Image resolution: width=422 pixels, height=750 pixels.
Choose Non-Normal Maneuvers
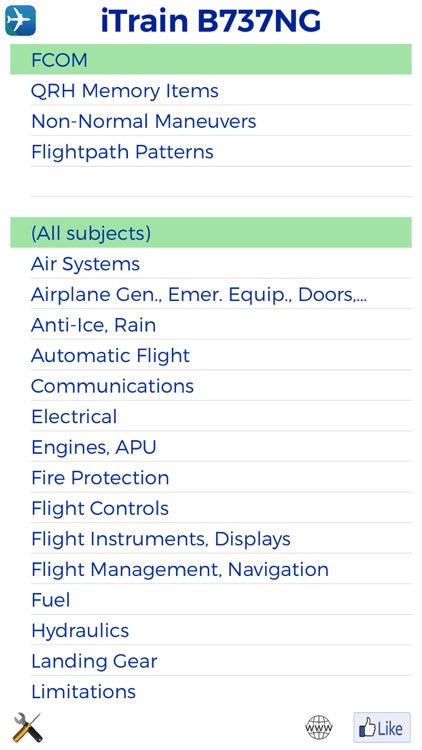[221, 121]
